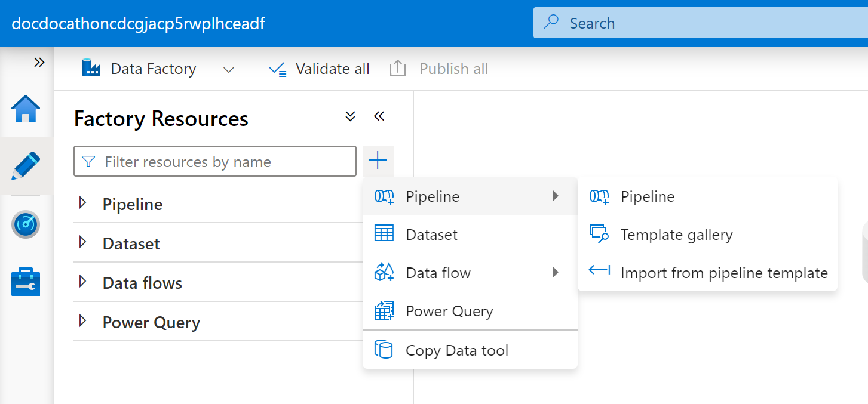Expand the Power Query tree node
Viewport: 868px width, 404px height.
82,322
